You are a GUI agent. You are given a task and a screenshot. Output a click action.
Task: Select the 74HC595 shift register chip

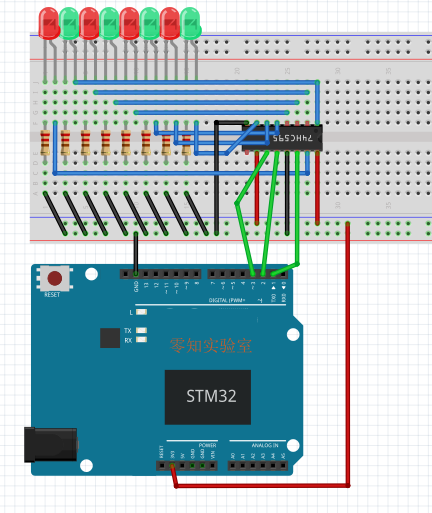click(282, 138)
